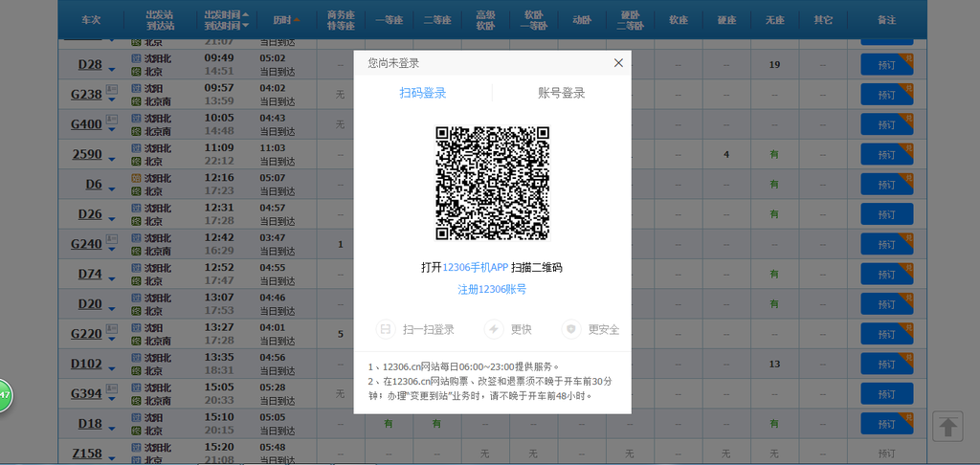Viewport: 980px width, 465px height.
Task: Book train D102 with 预订 button
Action: (x=887, y=364)
